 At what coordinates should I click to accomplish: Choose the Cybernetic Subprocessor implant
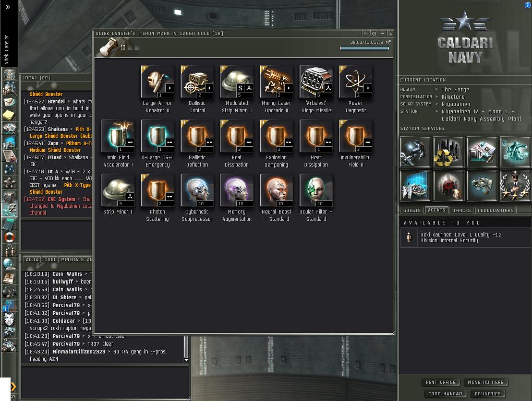[197, 191]
